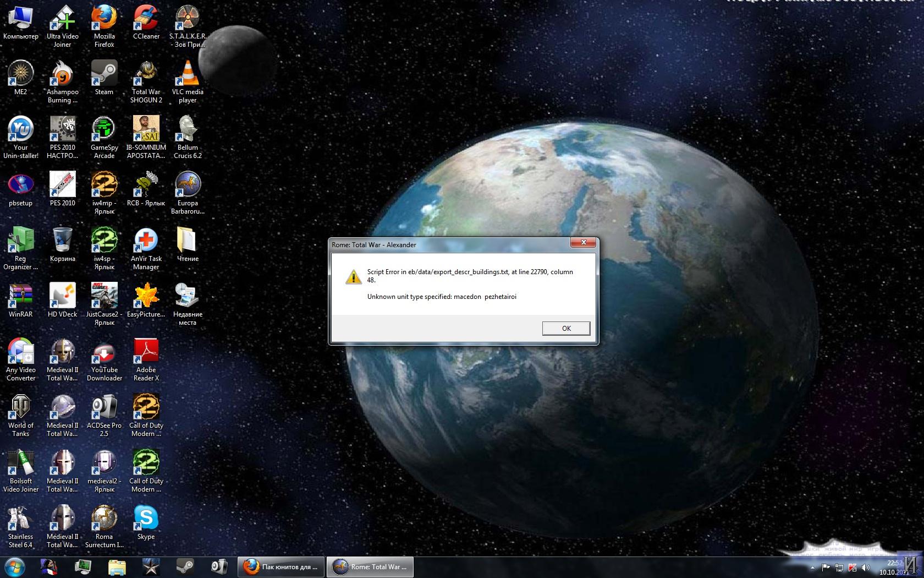924x578 pixels.
Task: Select the Europa Barbarorum shortcut icon
Action: click(188, 193)
